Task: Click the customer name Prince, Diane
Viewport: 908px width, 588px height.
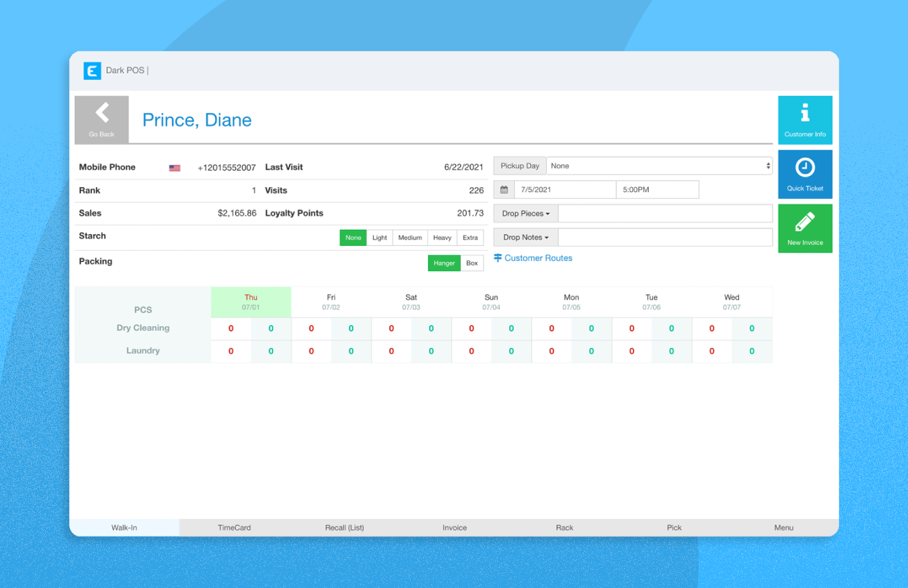Action: 196,119
